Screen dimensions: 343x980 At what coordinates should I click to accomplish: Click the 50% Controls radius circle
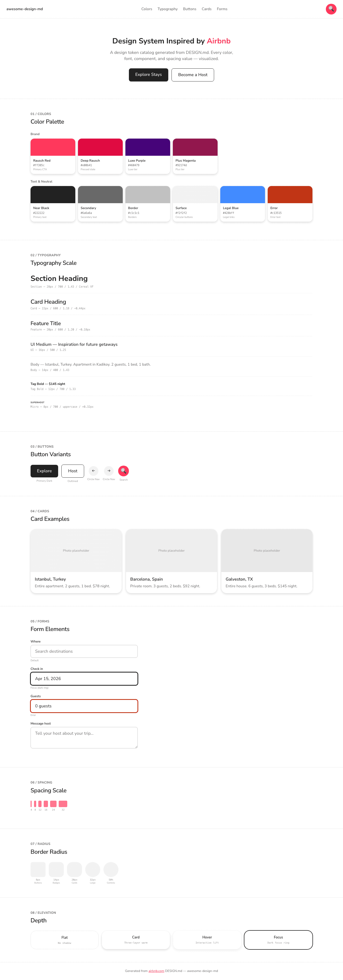tap(111, 870)
